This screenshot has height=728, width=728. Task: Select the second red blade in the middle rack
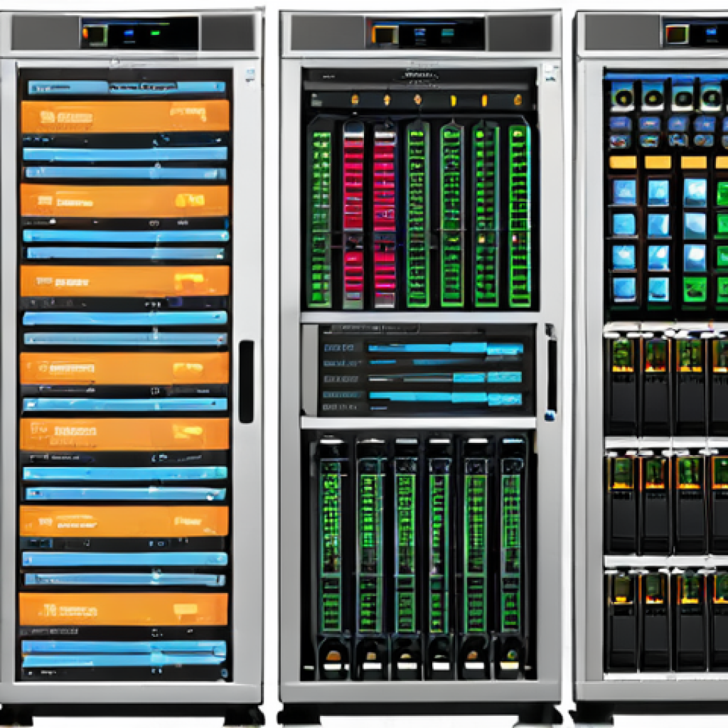coord(385,216)
